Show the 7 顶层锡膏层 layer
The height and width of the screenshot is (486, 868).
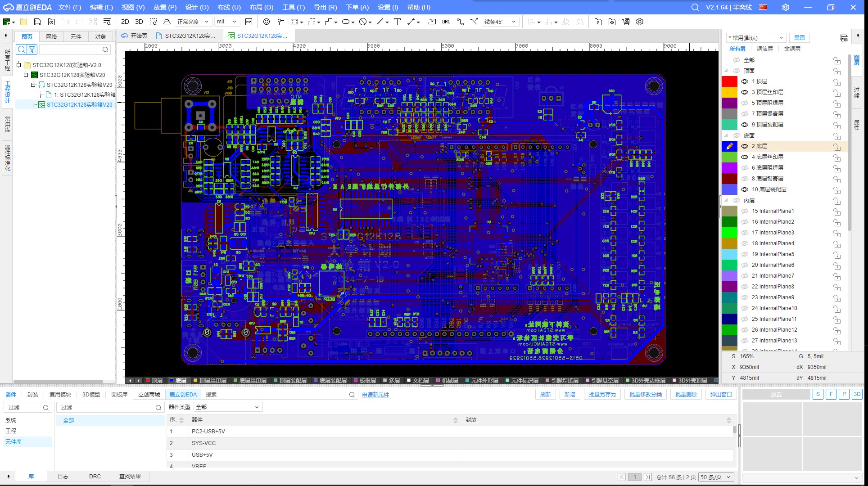click(x=744, y=114)
